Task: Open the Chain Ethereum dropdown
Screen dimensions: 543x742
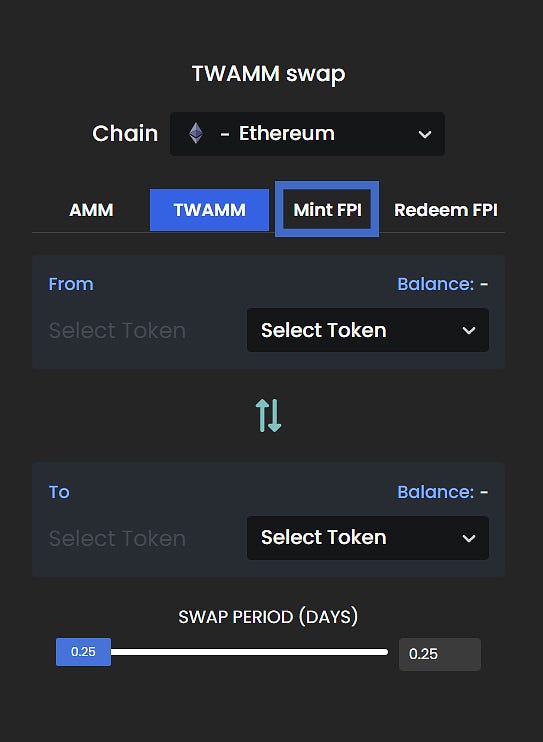Action: (307, 134)
